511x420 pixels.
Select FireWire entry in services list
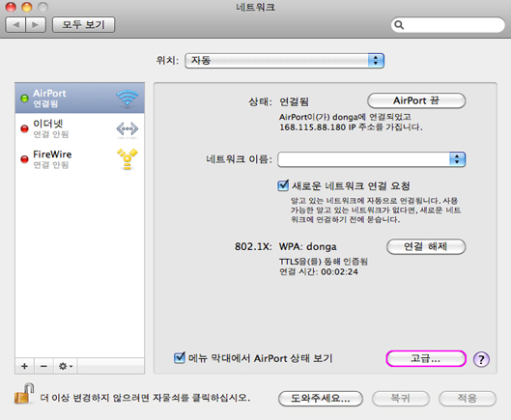79,159
